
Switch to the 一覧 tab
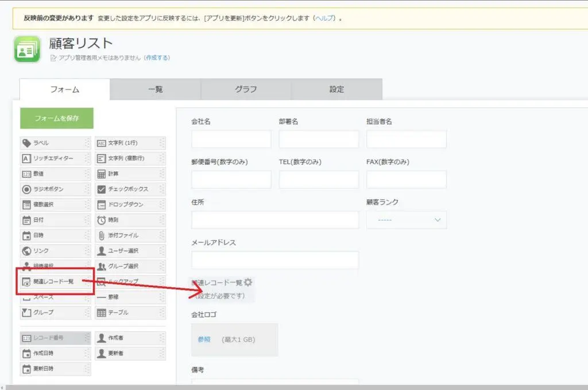pyautogui.click(x=155, y=89)
